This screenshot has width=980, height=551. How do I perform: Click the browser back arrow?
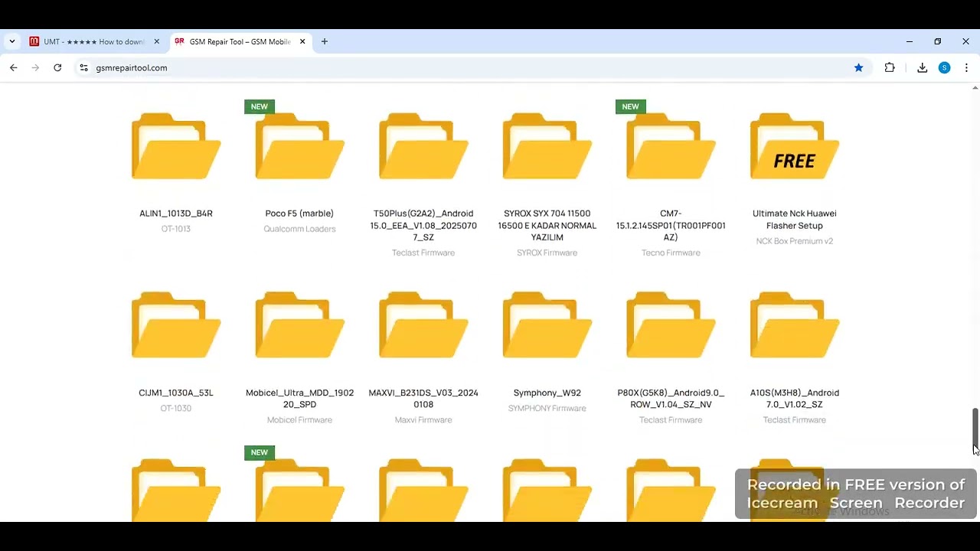coord(14,67)
